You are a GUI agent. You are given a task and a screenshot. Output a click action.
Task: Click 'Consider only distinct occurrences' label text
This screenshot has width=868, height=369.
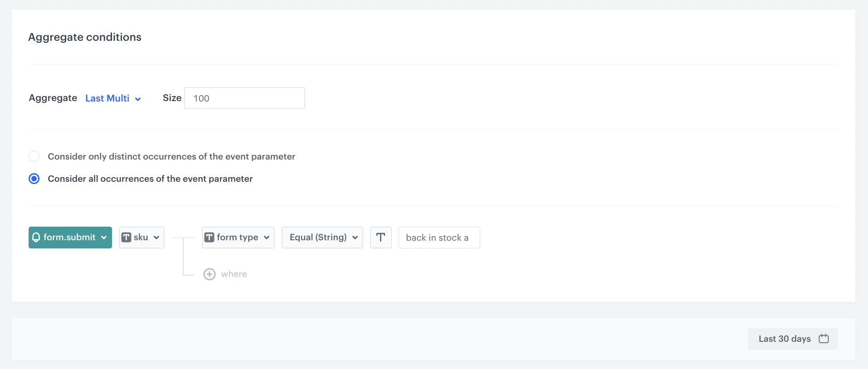[171, 156]
